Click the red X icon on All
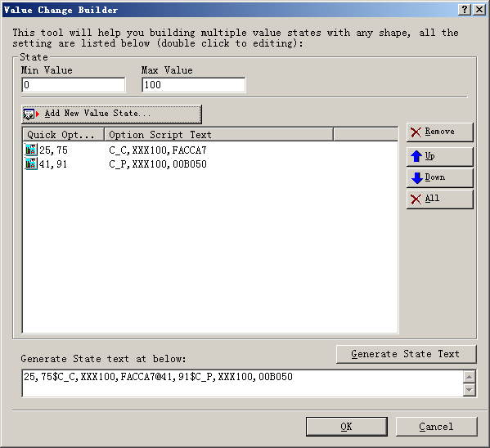Viewport: 490px width, 448px height. click(x=416, y=199)
